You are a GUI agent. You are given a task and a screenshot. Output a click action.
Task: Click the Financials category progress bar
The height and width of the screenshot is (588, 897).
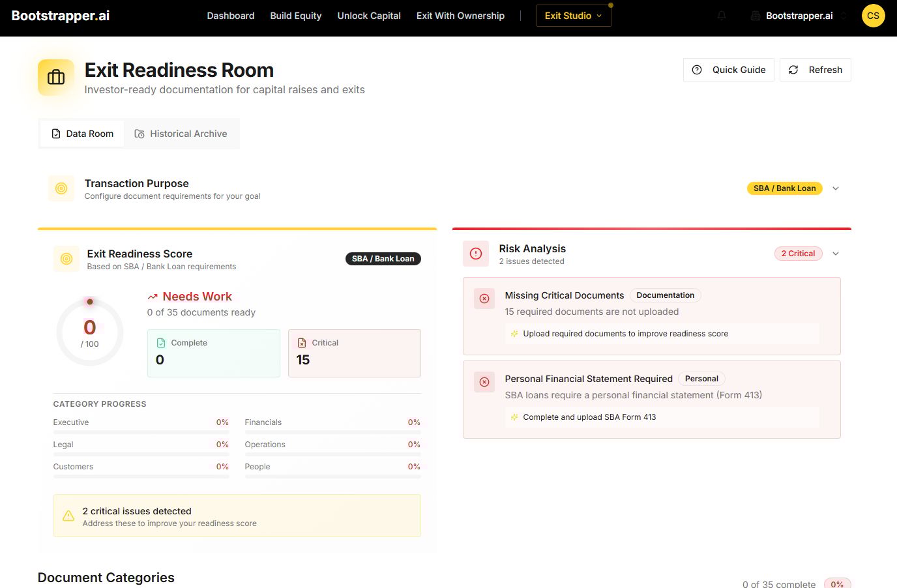[x=332, y=432]
